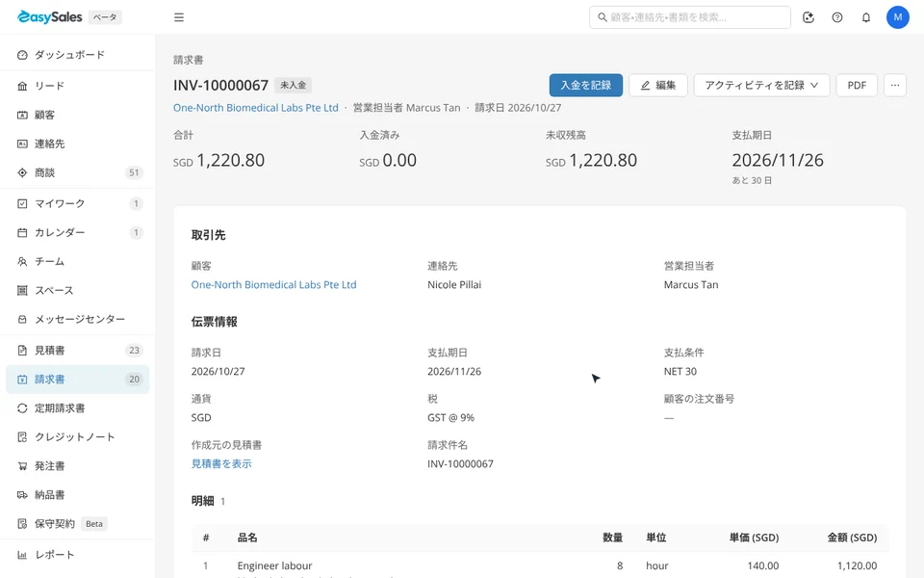Screen dimensions: 924x578
Task: Click the 見積書 document icon
Action: pos(22,351)
